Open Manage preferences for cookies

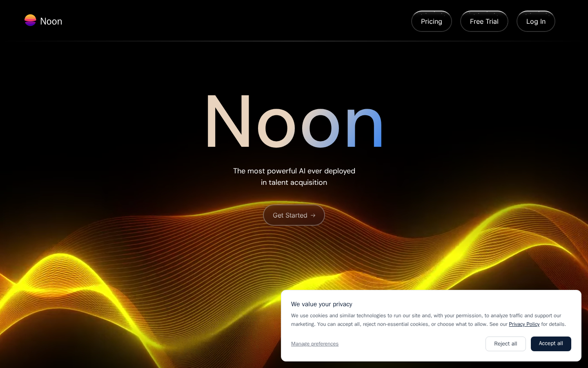click(x=315, y=344)
